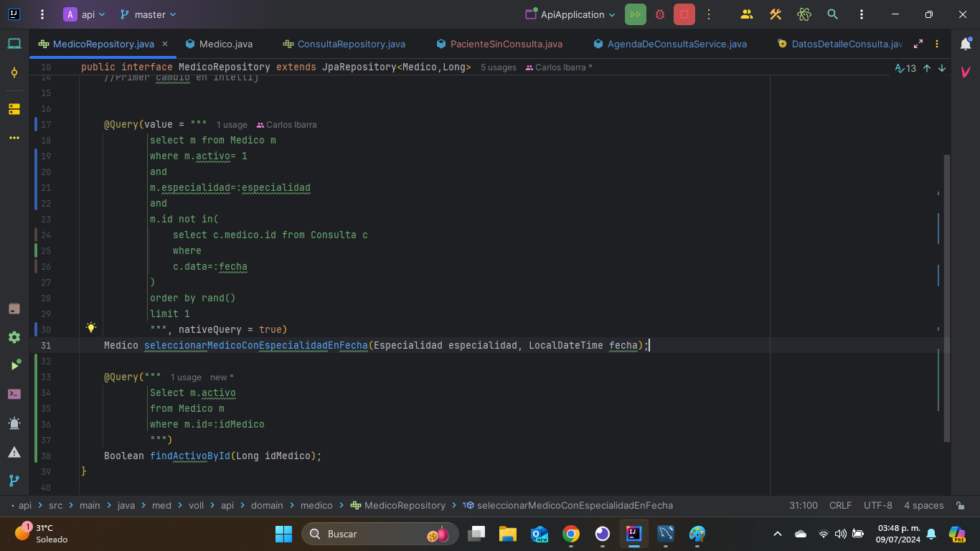Image resolution: width=980 pixels, height=551 pixels.
Task: Switch to the ConsultaRepository.java tab
Action: (344, 44)
